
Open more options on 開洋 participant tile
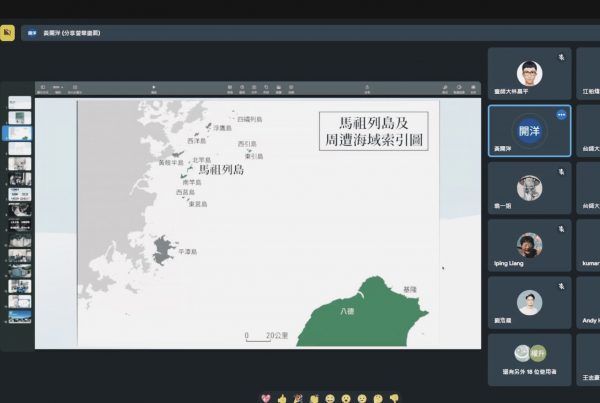click(561, 115)
